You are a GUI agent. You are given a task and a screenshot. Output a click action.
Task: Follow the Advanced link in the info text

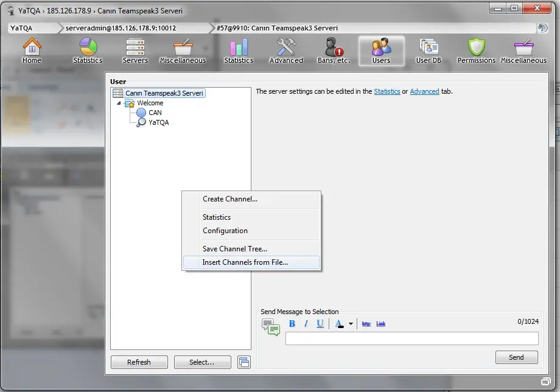pos(424,91)
